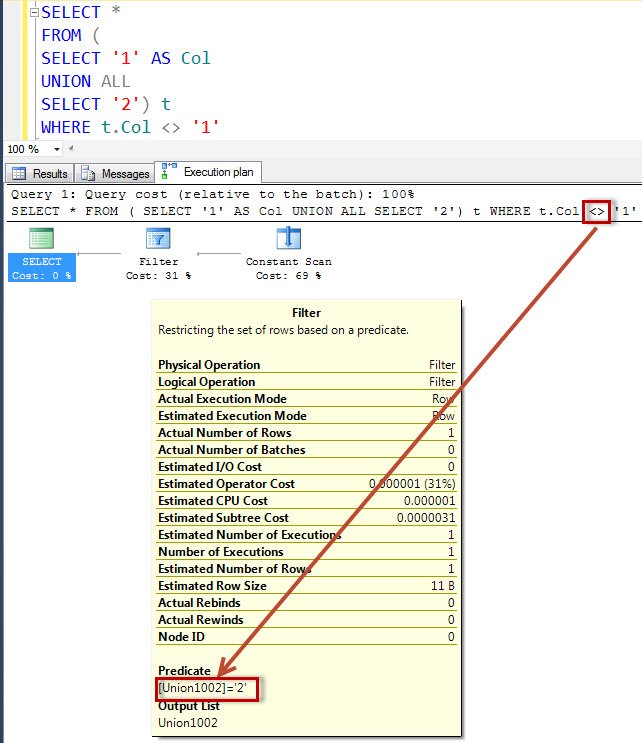Collapse the SELECT query outline block
Screen dimensions: 642x743
[34, 13]
